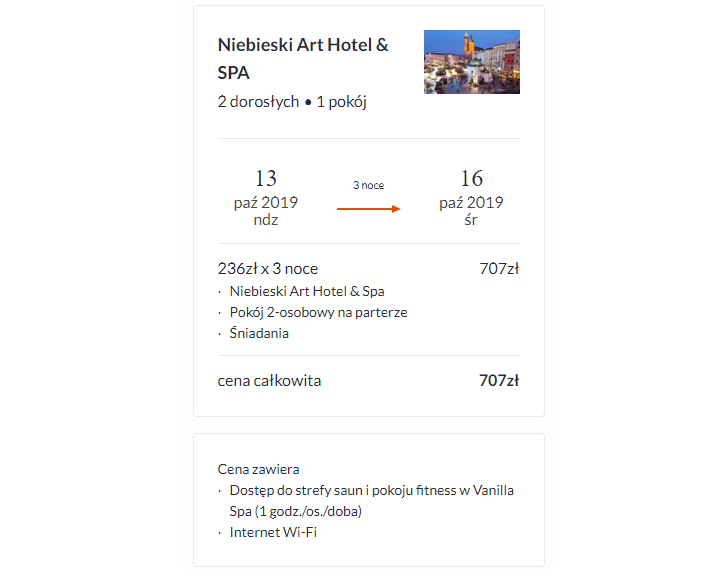Click 'paź 2019 ndz' check-in month text
The height and width of the screenshot is (582, 720).
265,211
